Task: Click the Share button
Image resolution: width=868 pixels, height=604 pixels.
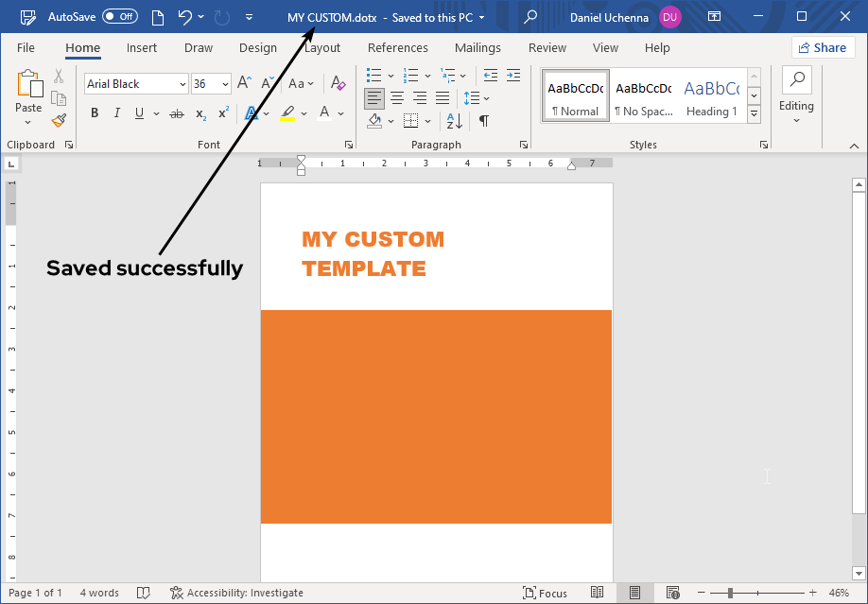Action: [823, 47]
